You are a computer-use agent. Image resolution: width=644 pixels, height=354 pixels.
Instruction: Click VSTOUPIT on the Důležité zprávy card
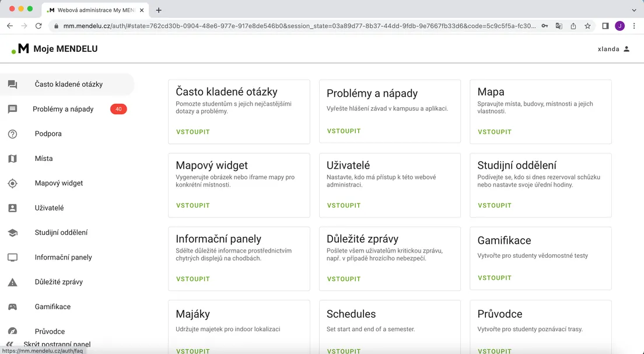(x=344, y=279)
